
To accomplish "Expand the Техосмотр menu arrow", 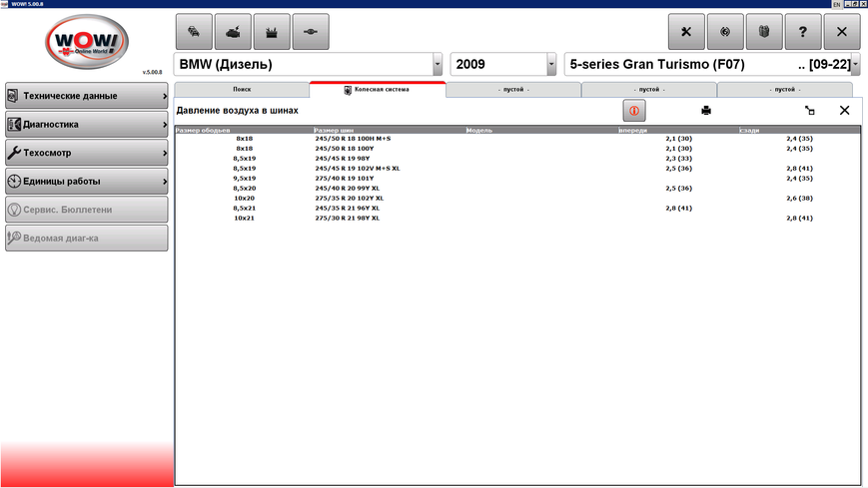I will point(165,154).
